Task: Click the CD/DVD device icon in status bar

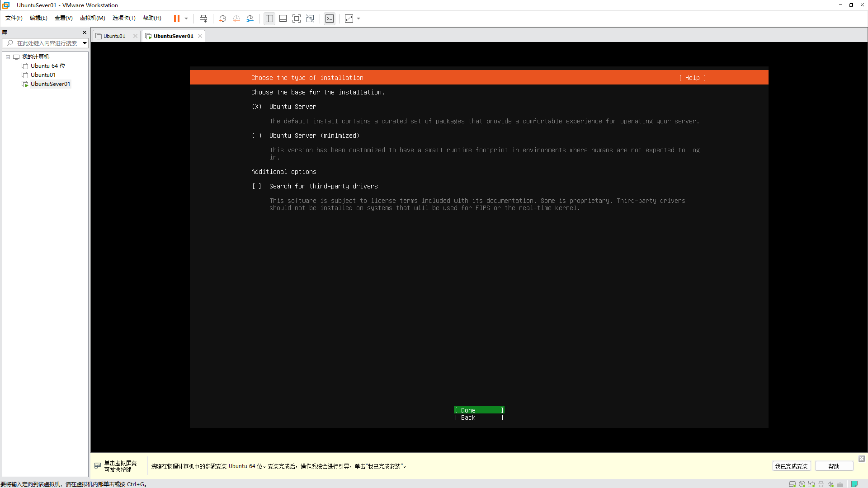Action: tap(802, 484)
